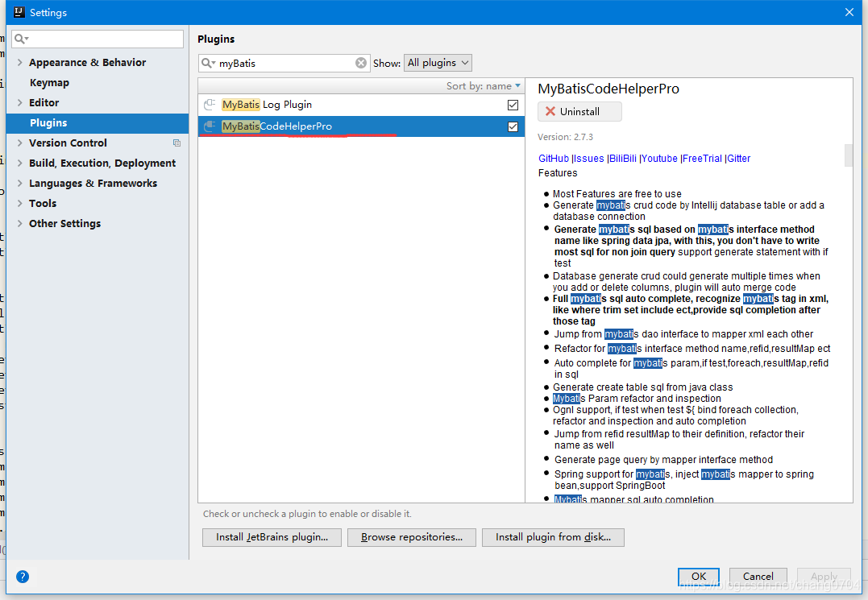Open the Show All plugins dropdown

tap(438, 63)
